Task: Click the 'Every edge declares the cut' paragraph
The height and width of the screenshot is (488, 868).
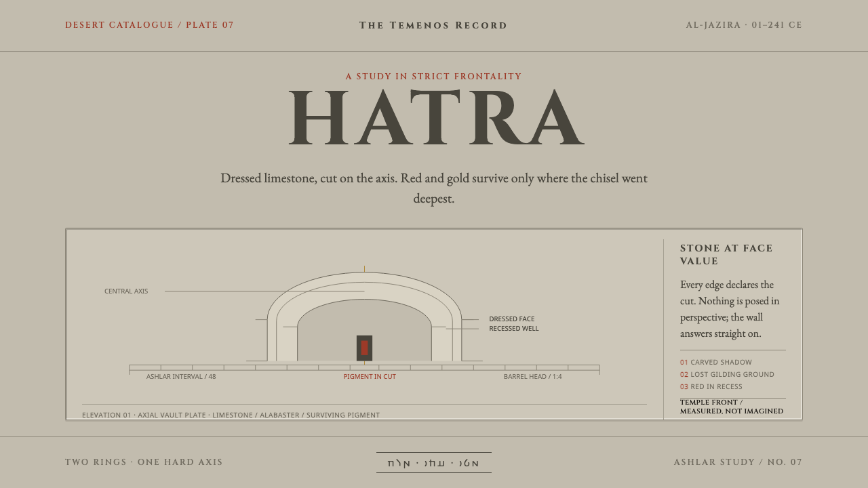Action: (731, 309)
